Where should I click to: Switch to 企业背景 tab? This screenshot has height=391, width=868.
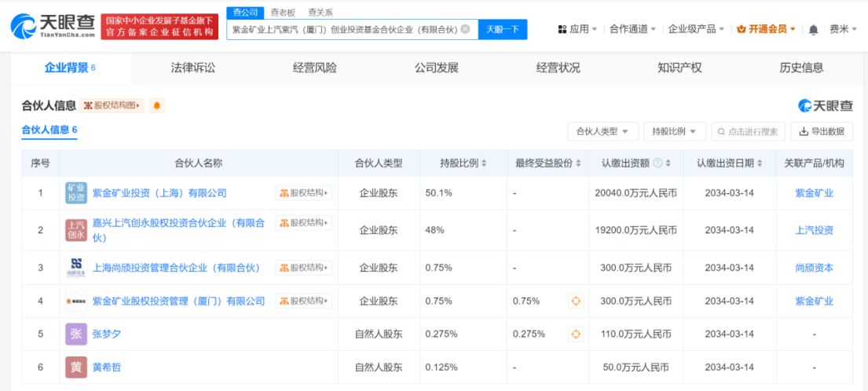(70, 68)
